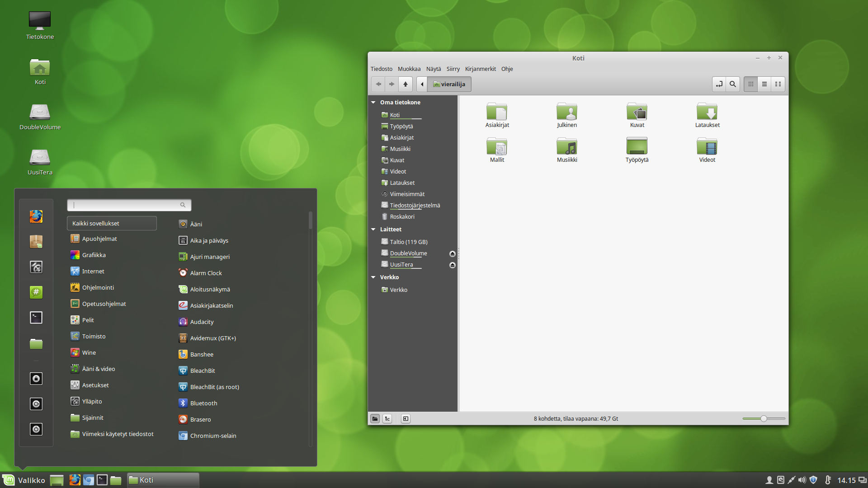
Task: Click the search icon in file manager toolbar
Action: click(x=733, y=84)
